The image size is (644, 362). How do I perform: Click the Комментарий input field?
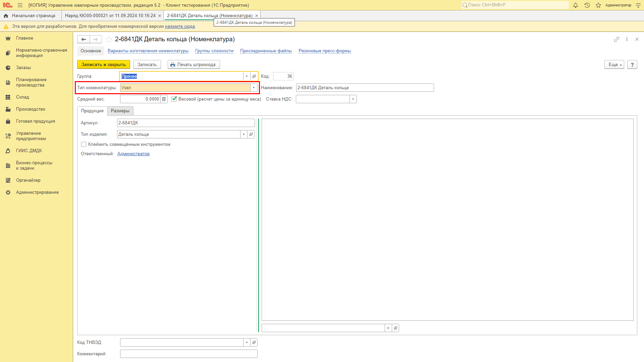click(189, 354)
